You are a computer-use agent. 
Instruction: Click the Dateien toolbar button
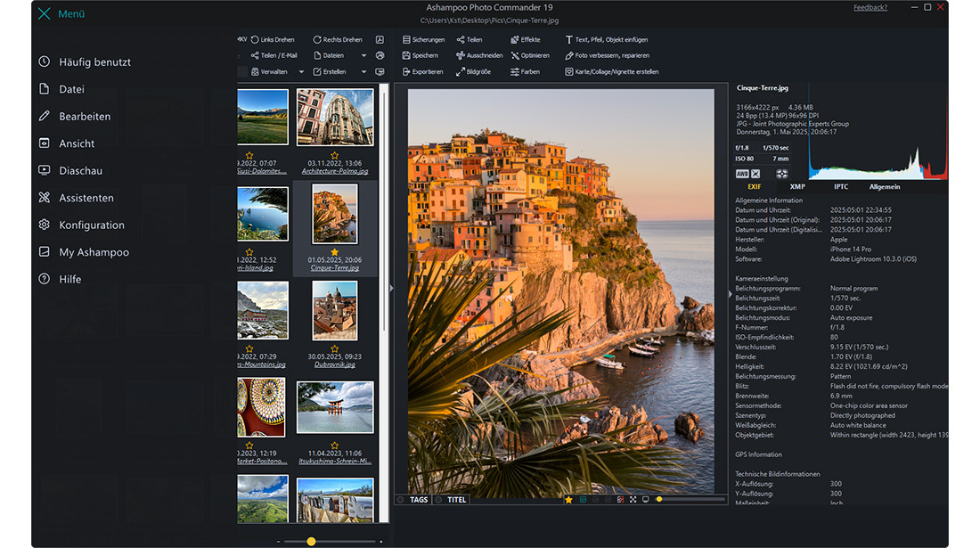[x=329, y=55]
